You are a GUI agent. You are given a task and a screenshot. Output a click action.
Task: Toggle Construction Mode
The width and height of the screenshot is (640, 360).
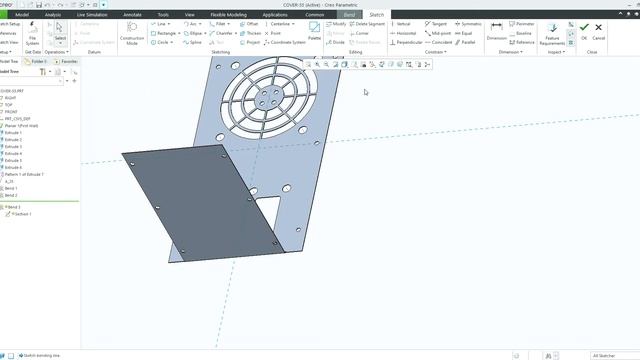pyautogui.click(x=132, y=33)
